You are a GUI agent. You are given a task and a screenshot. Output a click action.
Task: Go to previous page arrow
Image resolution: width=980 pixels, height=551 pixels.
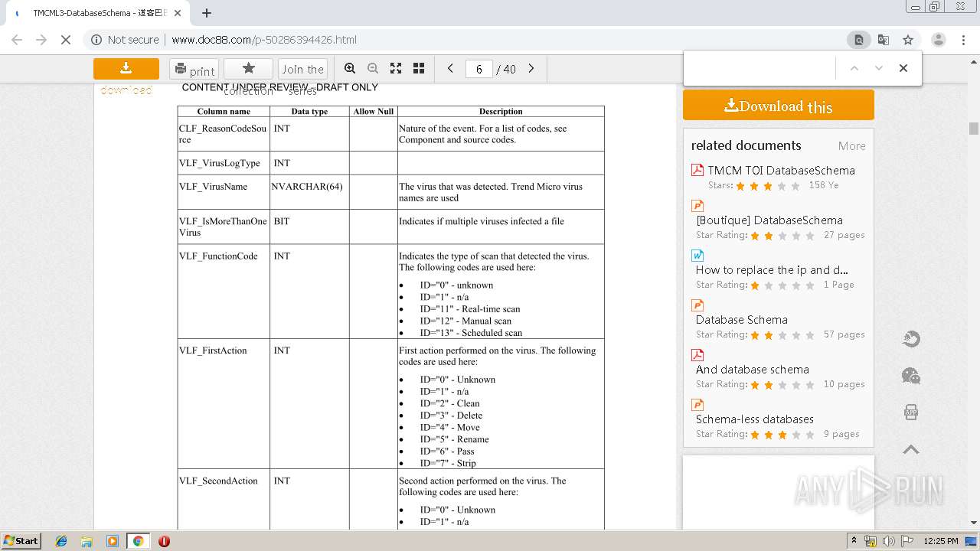click(x=450, y=69)
